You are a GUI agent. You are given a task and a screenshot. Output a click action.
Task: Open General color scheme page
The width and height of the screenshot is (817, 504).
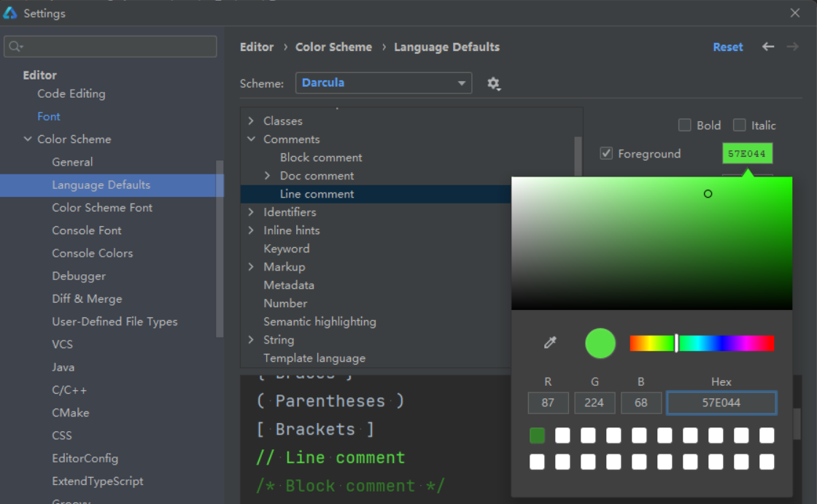pyautogui.click(x=72, y=162)
